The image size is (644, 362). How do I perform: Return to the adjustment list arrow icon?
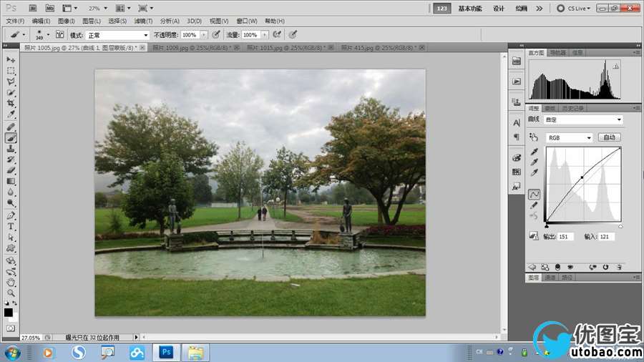532,267
